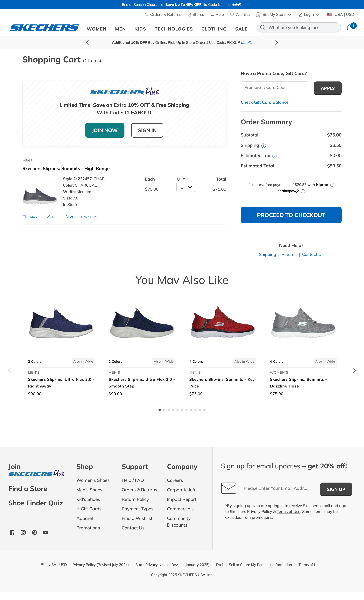Select the second carousel pagination dot
The height and width of the screenshot is (600, 364).
(164, 410)
